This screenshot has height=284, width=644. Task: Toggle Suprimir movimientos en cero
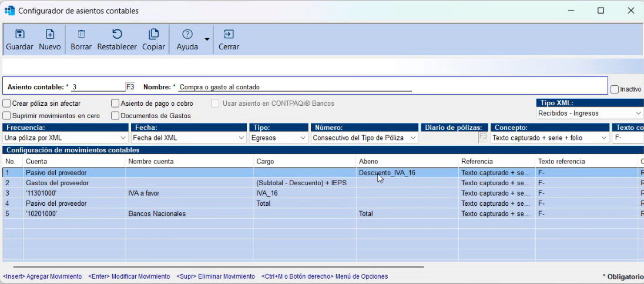click(x=7, y=116)
